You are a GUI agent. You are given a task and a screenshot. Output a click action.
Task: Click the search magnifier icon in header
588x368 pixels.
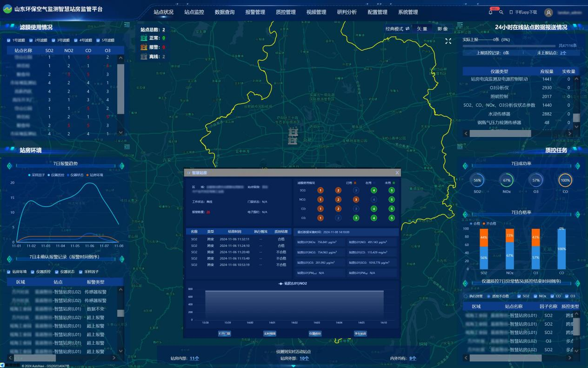pyautogui.click(x=501, y=12)
